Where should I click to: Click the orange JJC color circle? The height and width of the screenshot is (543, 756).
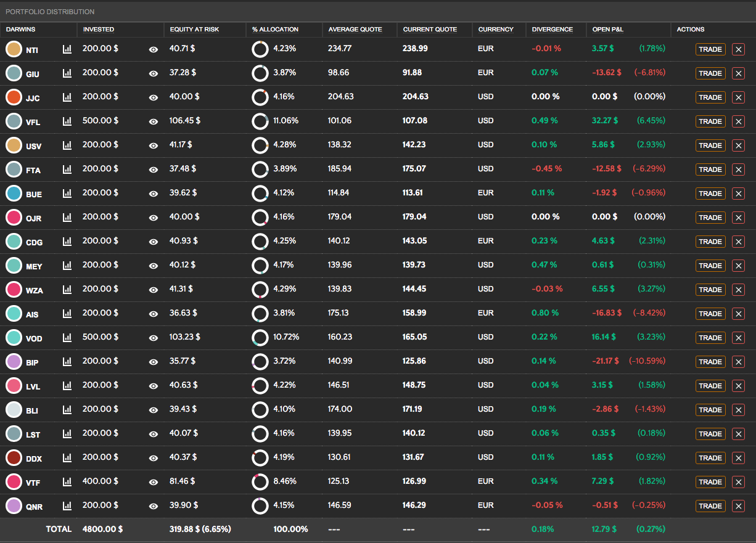(x=14, y=97)
